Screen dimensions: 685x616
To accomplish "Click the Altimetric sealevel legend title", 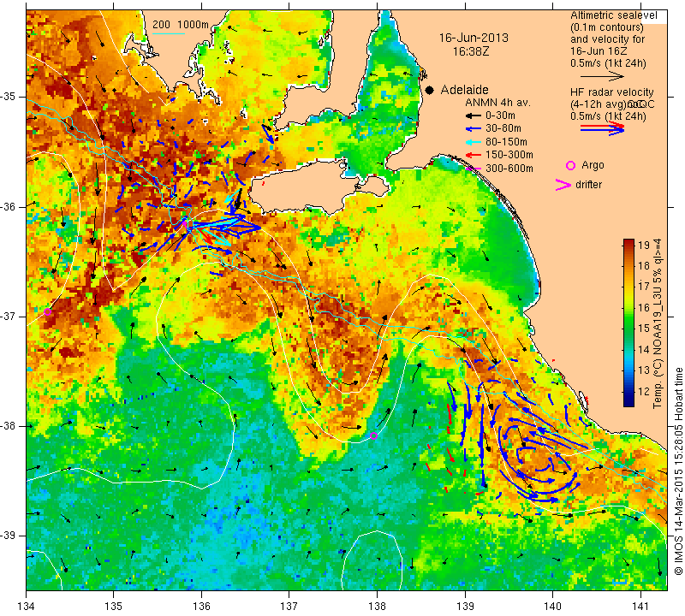I will tap(613, 15).
